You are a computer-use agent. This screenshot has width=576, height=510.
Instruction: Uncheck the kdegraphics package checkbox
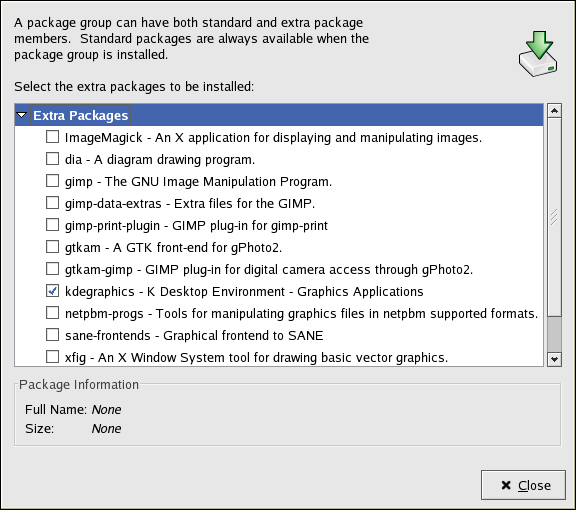53,291
